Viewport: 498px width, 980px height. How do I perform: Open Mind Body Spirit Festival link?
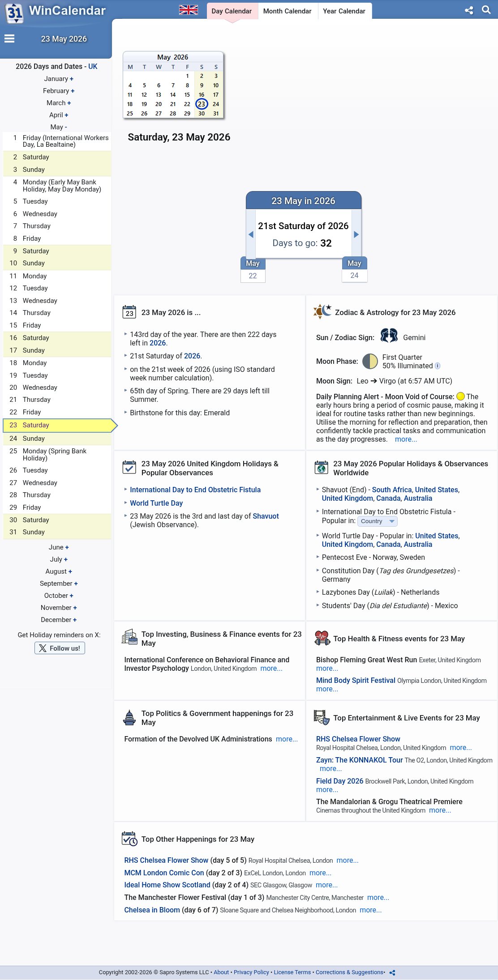[x=356, y=681]
